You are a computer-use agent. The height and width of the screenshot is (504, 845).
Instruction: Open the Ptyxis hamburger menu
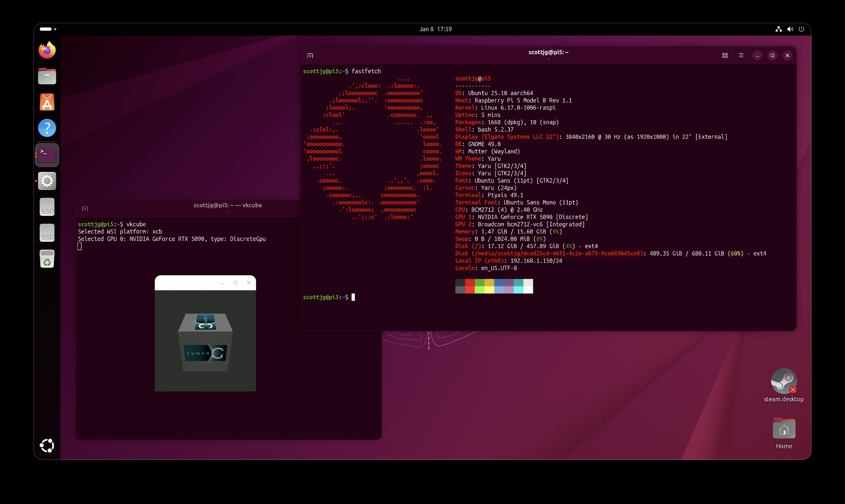(x=741, y=55)
